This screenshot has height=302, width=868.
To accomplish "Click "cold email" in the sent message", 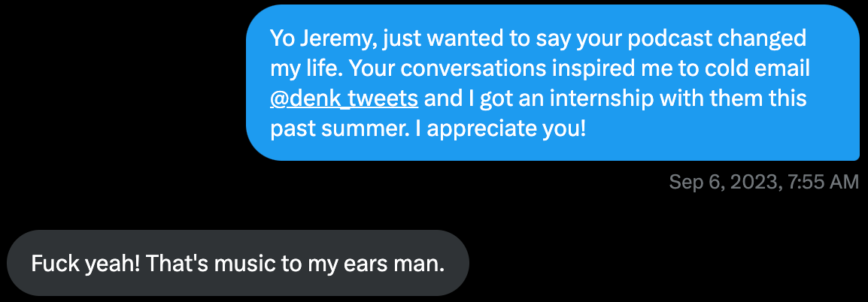I will pyautogui.click(x=760, y=68).
